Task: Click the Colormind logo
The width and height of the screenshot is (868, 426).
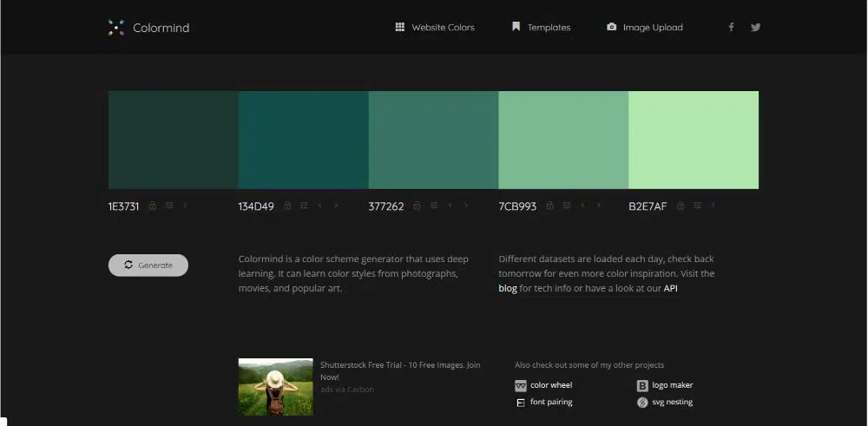Action: [x=148, y=28]
